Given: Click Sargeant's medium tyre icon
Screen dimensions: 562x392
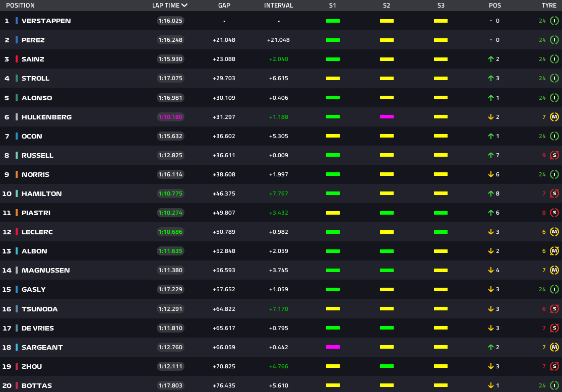Looking at the screenshot, I should tap(554, 347).
